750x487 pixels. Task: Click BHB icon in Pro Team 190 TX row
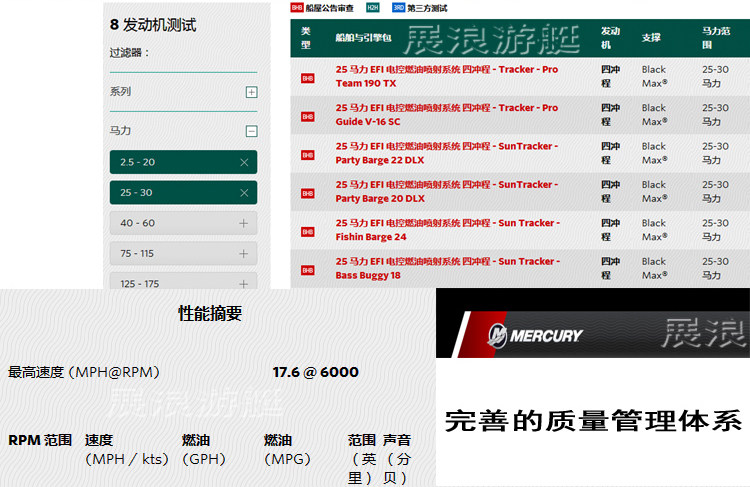[308, 78]
